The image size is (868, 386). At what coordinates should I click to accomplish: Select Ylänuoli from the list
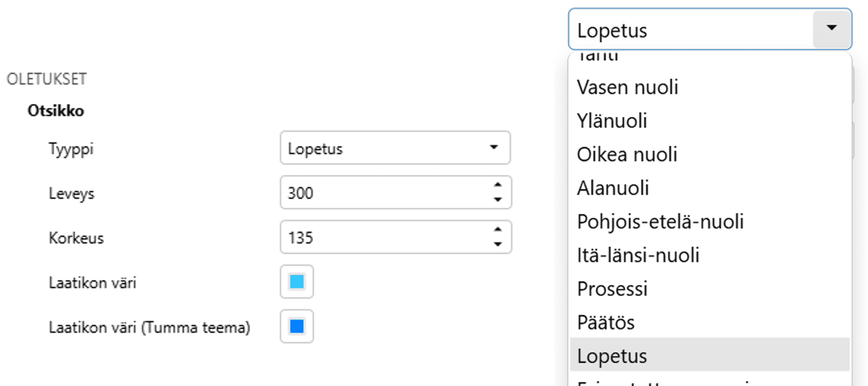click(x=612, y=121)
